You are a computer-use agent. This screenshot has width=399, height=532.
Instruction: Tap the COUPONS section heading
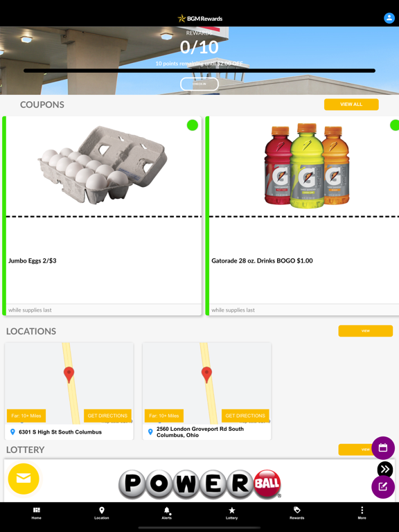tap(42, 105)
